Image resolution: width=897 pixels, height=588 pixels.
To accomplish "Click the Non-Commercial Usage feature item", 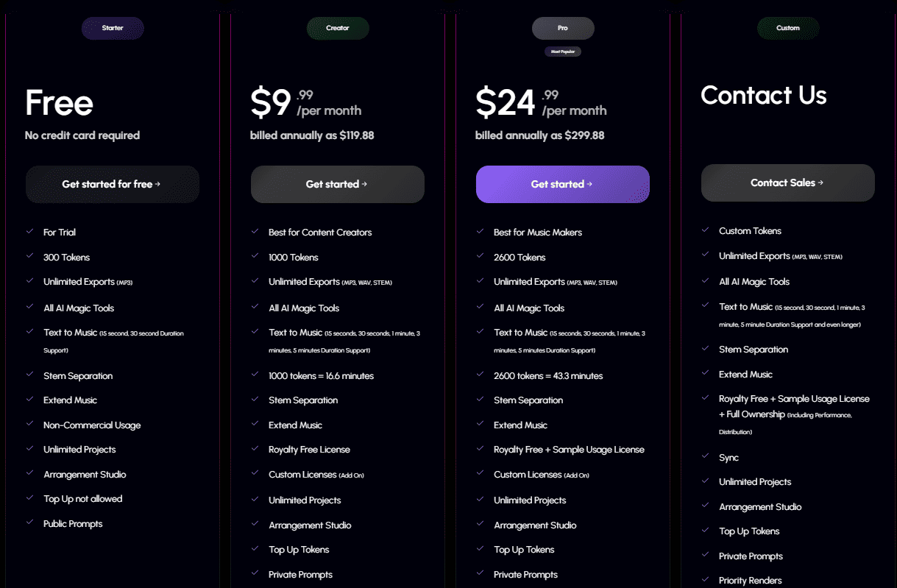I will click(91, 425).
